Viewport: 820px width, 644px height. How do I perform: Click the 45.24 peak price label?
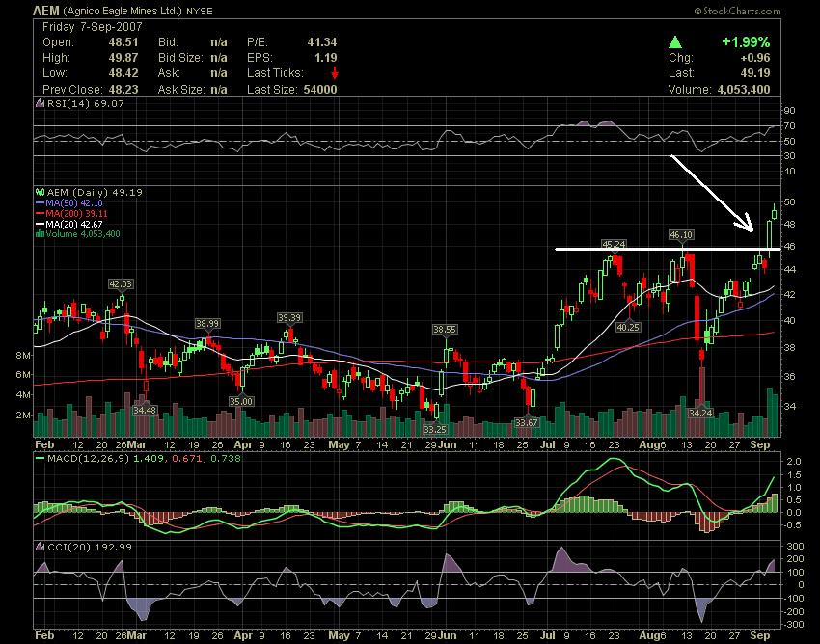click(x=614, y=244)
